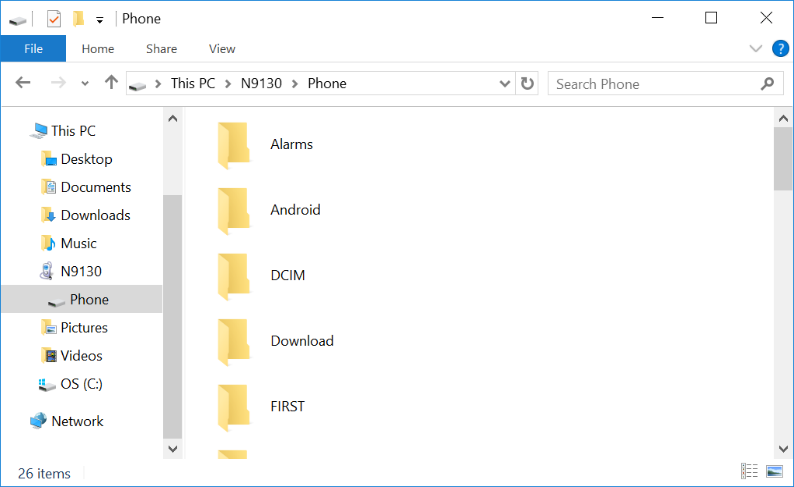The image size is (794, 487).
Task: Click the FIRST folder name
Action: click(288, 406)
